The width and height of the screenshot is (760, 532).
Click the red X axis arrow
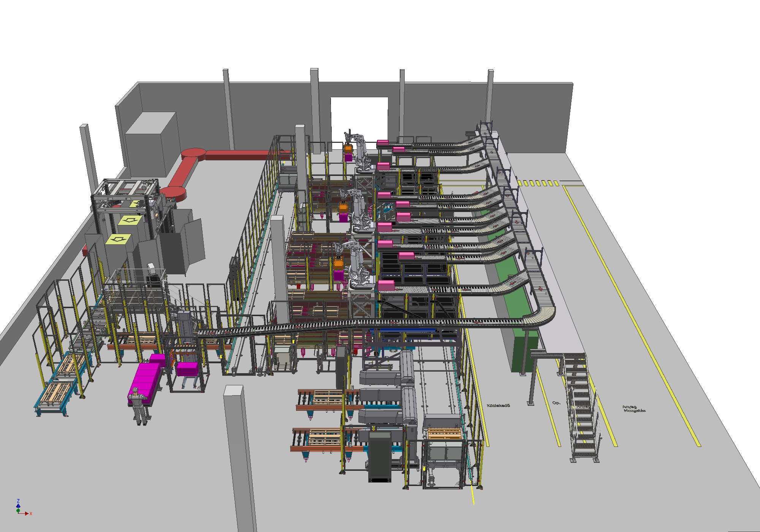click(26, 513)
